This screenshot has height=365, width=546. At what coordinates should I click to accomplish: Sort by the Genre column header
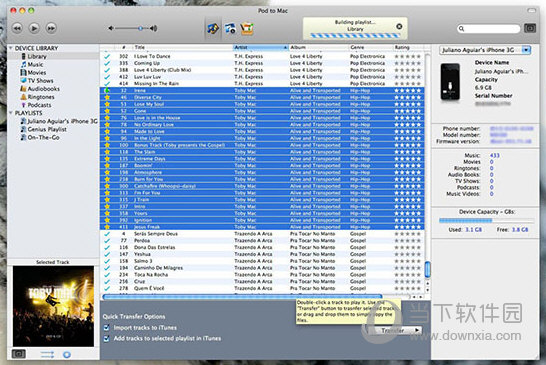[x=371, y=47]
